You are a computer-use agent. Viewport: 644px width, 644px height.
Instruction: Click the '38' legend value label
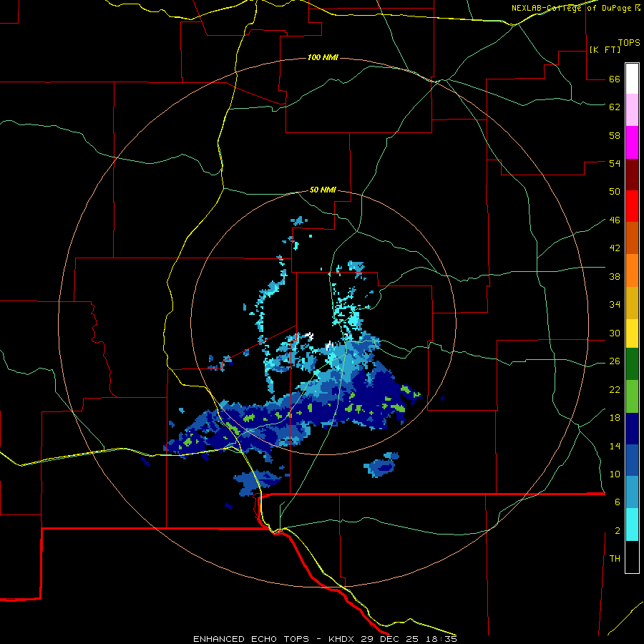coord(615,276)
